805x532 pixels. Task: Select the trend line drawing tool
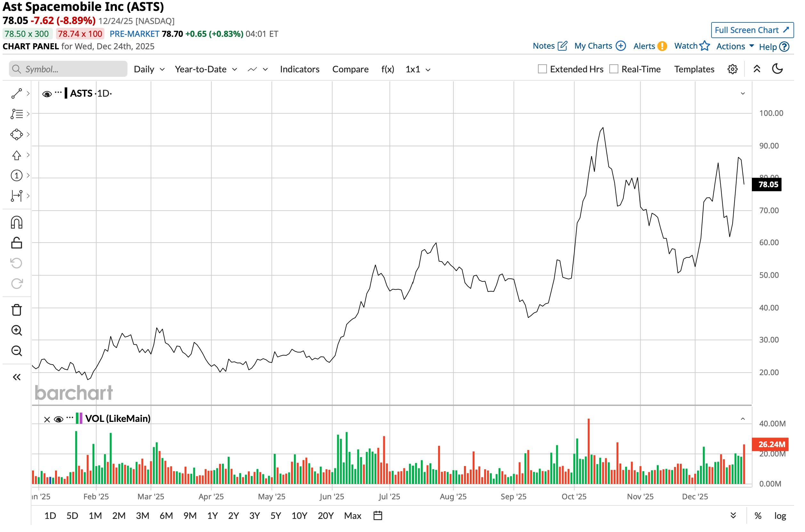coord(16,94)
